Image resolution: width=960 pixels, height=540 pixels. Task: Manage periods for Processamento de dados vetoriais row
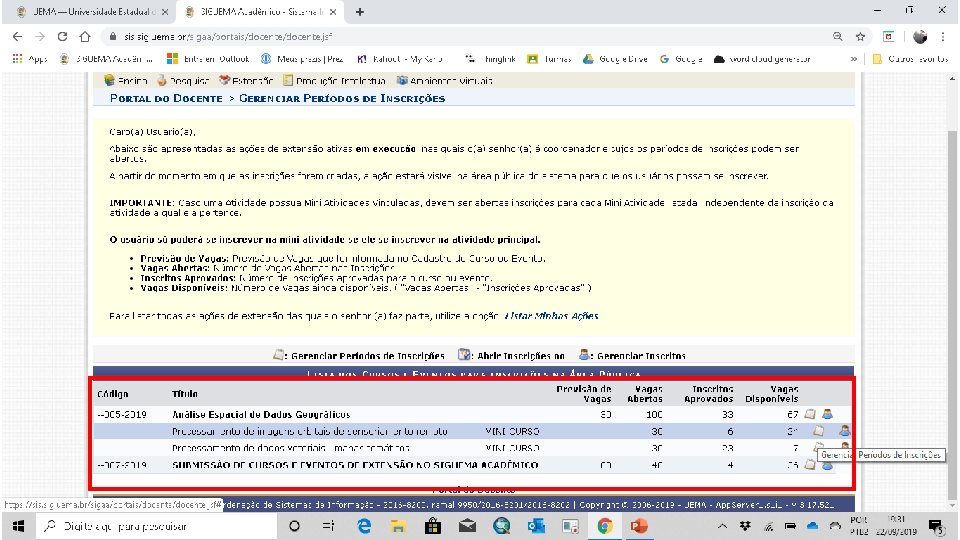pyautogui.click(x=819, y=448)
